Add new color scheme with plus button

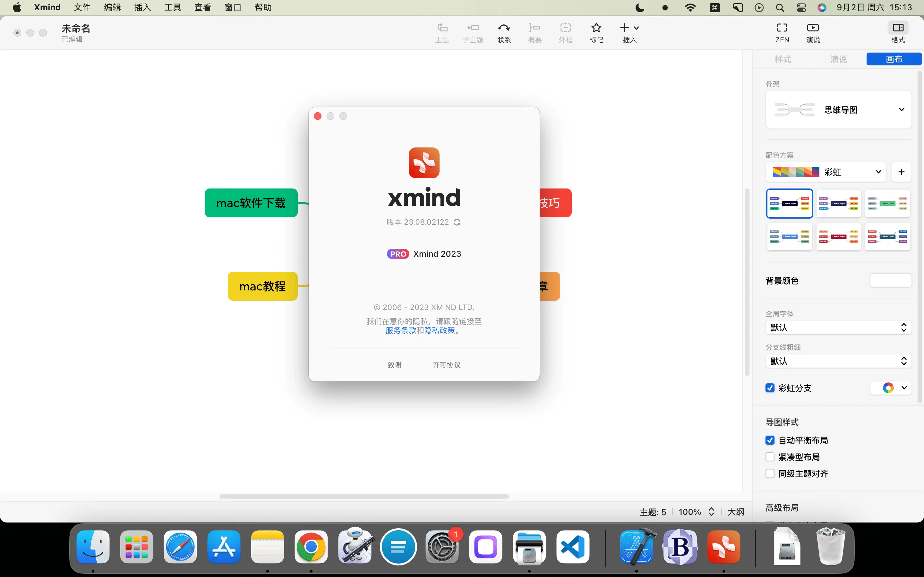(x=901, y=172)
